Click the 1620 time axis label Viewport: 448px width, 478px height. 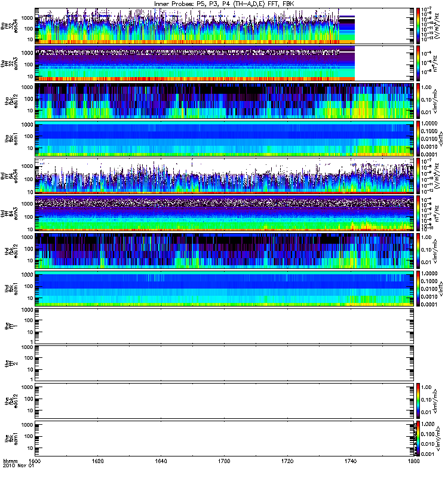click(98, 461)
